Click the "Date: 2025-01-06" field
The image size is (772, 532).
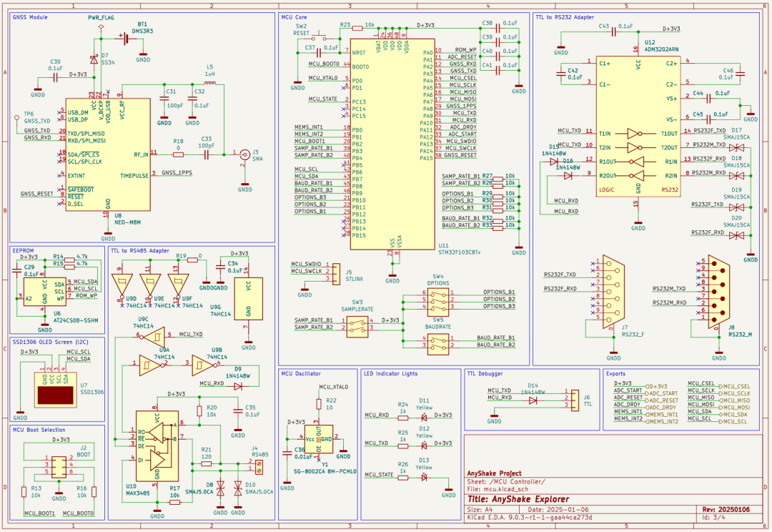[x=558, y=510]
